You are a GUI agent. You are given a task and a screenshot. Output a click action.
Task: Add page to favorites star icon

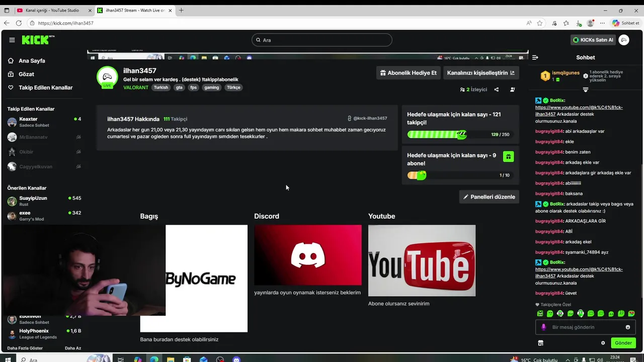540,23
